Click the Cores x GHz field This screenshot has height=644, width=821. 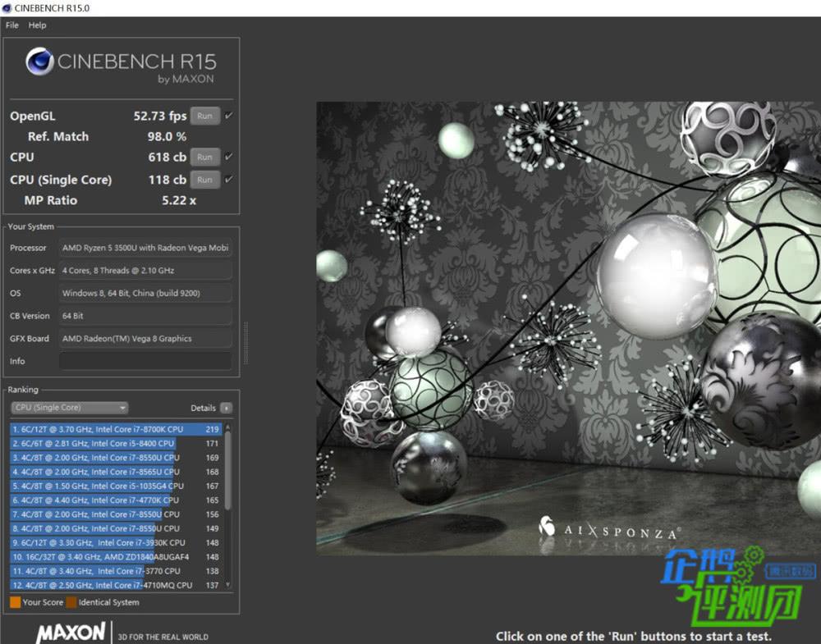pos(145,271)
